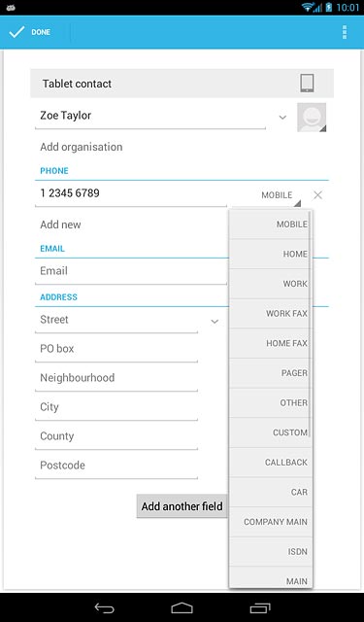Open the three-dot overflow menu
Image resolution: width=364 pixels, height=622 pixels.
[x=345, y=32]
